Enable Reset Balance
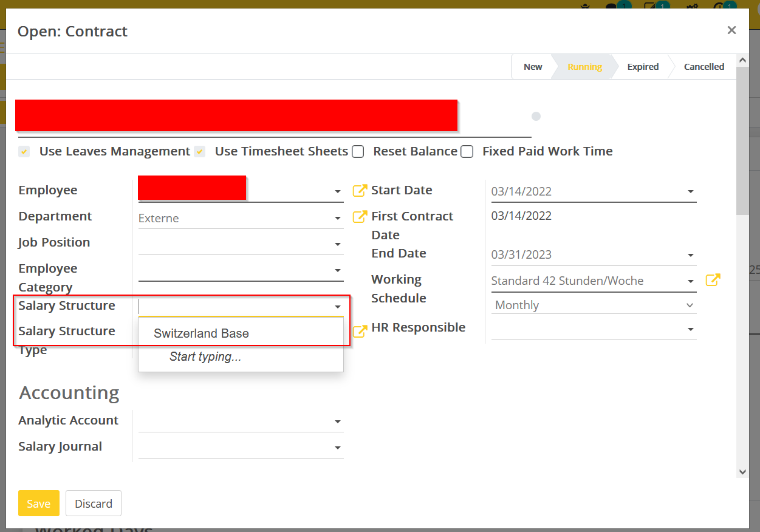Screen dimensions: 760x532 [358, 151]
